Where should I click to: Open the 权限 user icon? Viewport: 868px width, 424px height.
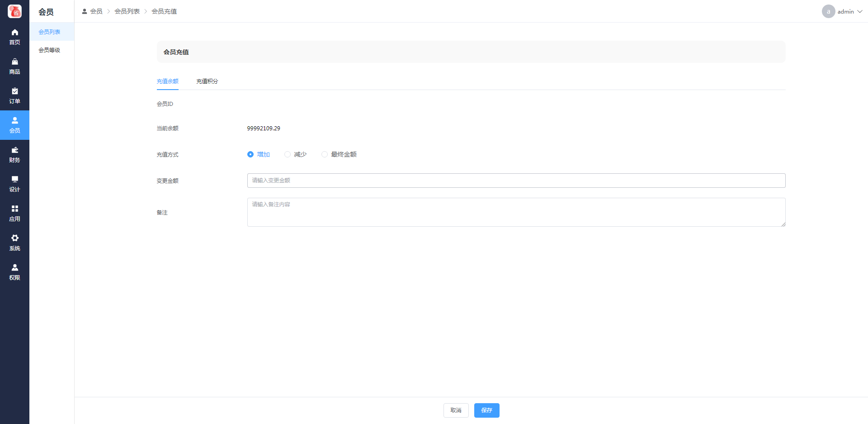coord(14,268)
